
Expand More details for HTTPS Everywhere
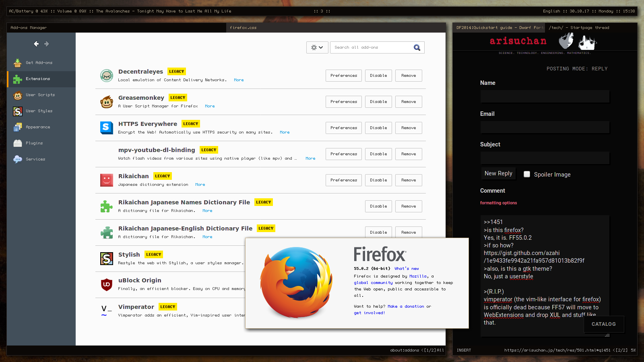click(285, 132)
